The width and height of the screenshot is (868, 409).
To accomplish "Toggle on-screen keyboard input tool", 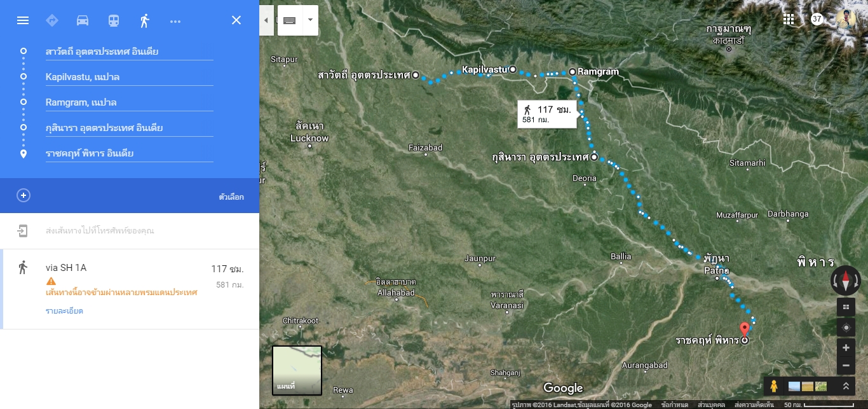I will click(290, 20).
